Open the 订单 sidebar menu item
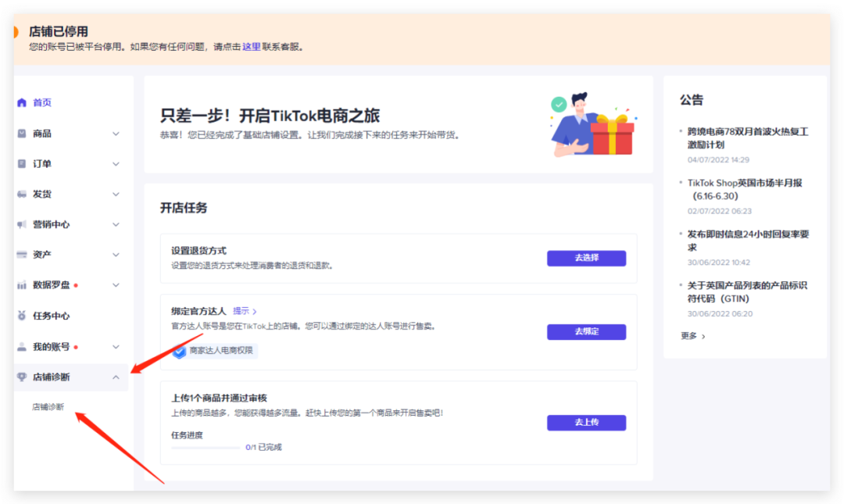This screenshot has height=504, width=844. (71, 163)
